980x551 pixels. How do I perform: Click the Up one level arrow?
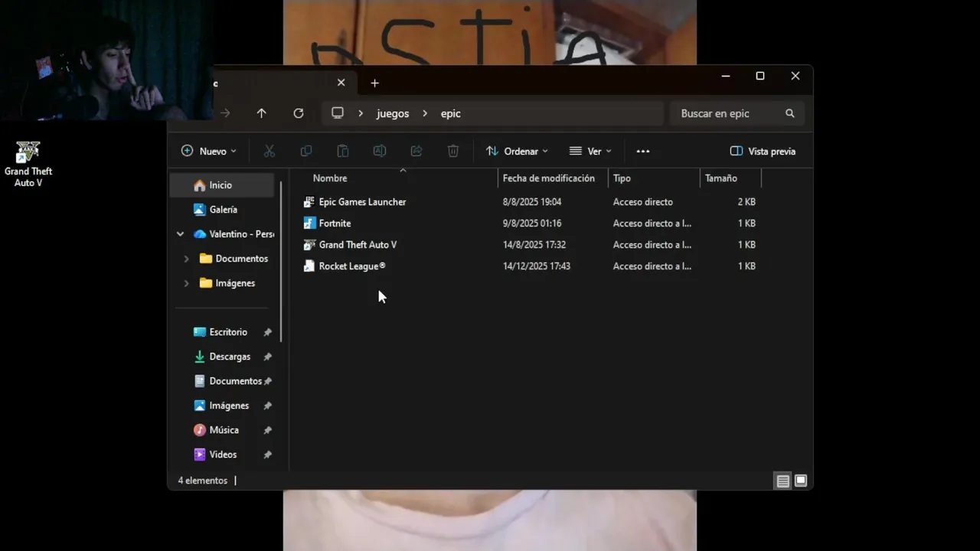(x=262, y=113)
